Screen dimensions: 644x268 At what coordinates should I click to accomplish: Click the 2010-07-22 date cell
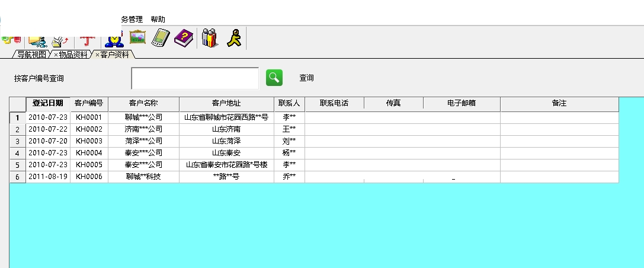pos(48,129)
